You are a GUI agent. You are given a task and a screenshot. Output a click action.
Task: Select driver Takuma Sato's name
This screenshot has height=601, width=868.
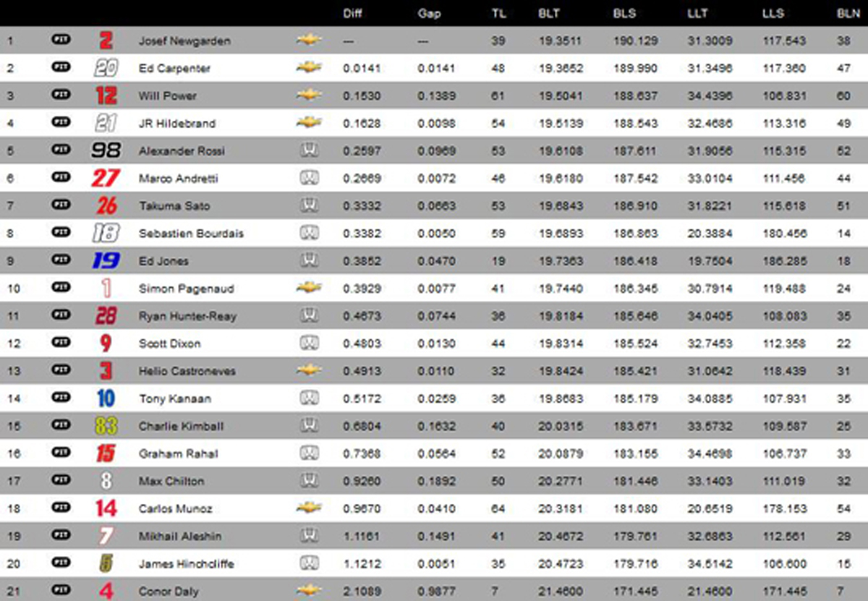pyautogui.click(x=174, y=205)
